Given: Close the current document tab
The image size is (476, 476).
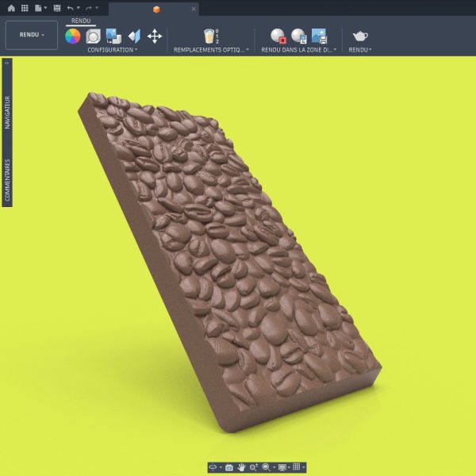Looking at the screenshot, I should coord(194,9).
